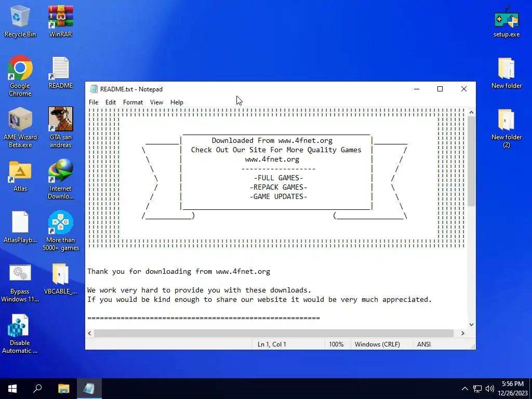Click "Thank you for downloading" line
The width and height of the screenshot is (532, 399).
179,271
